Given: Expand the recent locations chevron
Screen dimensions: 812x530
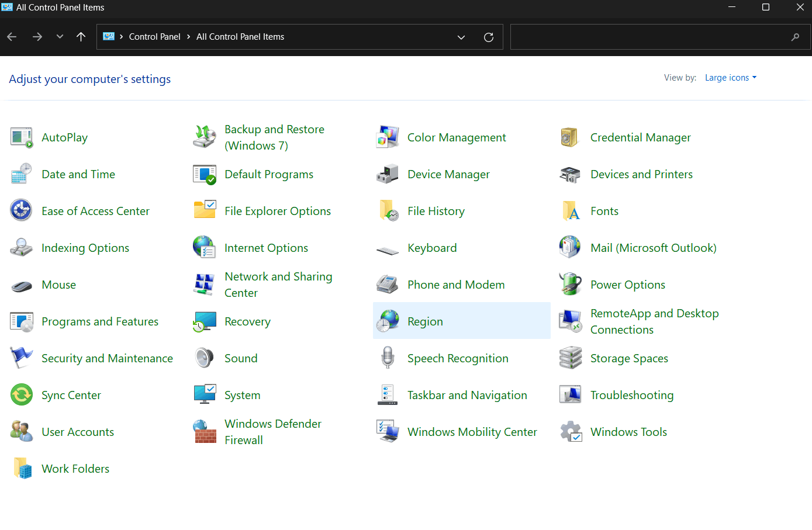Looking at the screenshot, I should [x=60, y=37].
